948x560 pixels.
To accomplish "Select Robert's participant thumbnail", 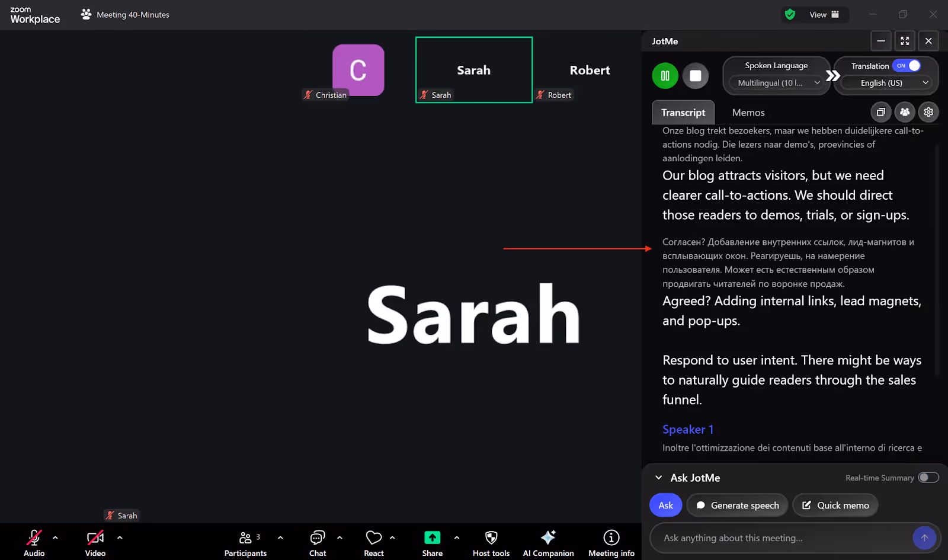I will 590,70.
